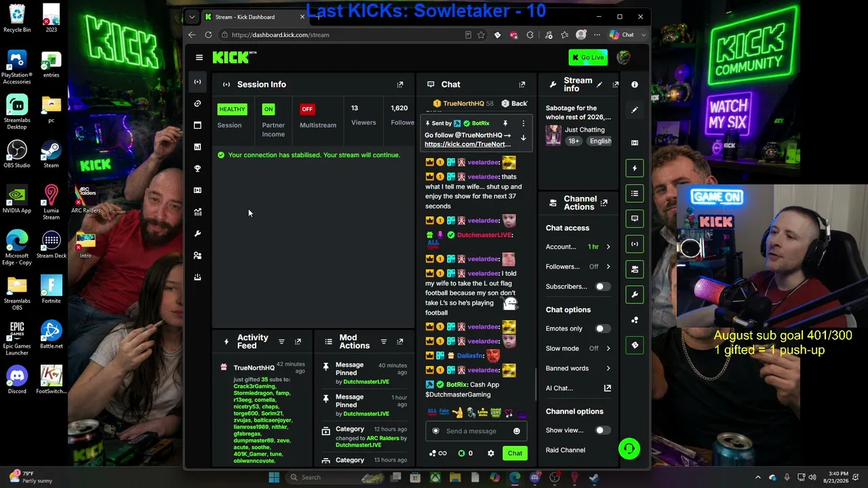Open the headset support button
The height and width of the screenshot is (488, 868).
(x=629, y=449)
